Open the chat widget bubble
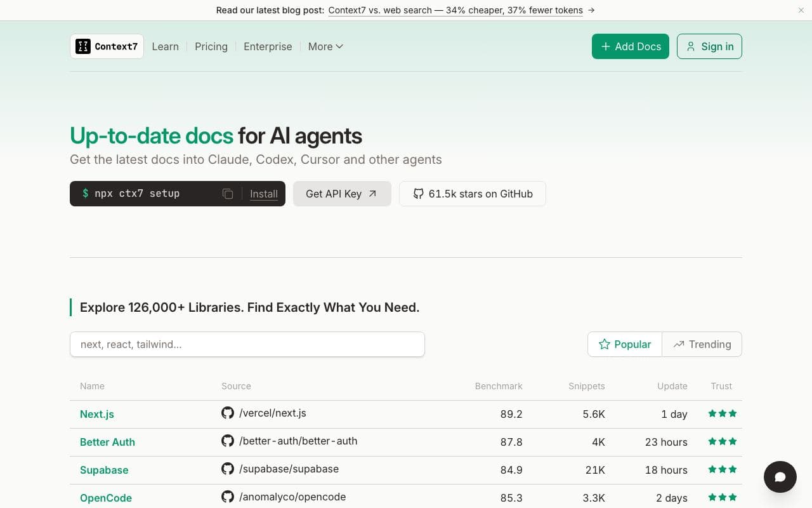 point(780,477)
